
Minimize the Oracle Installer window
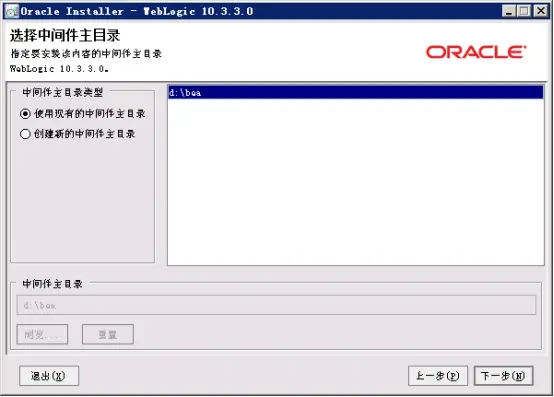(508, 11)
